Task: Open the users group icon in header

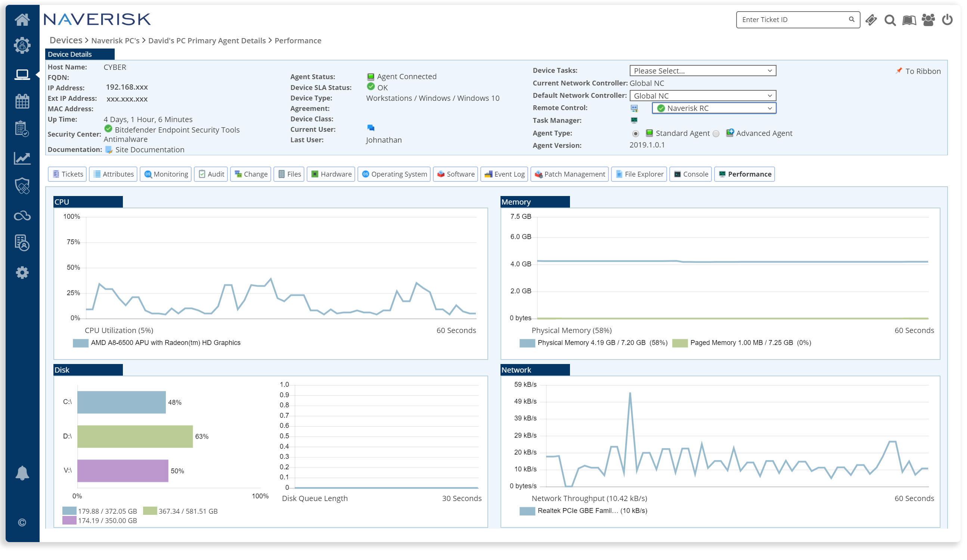Action: coord(928,19)
